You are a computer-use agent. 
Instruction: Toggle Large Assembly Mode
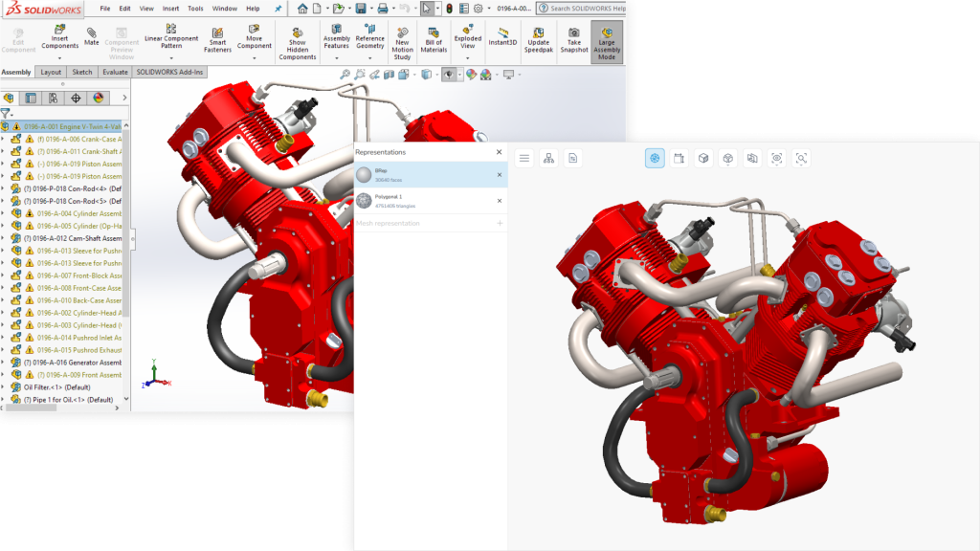point(607,42)
